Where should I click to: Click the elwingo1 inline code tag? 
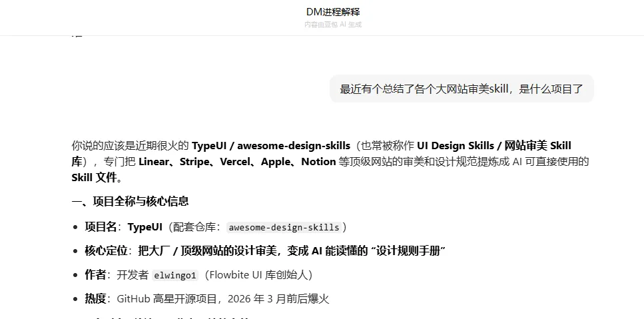(175, 276)
